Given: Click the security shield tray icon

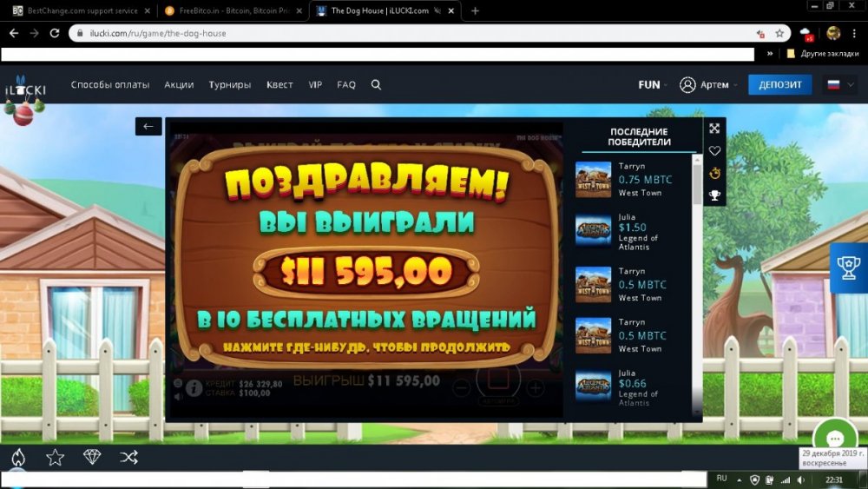Looking at the screenshot, I should (x=754, y=479).
